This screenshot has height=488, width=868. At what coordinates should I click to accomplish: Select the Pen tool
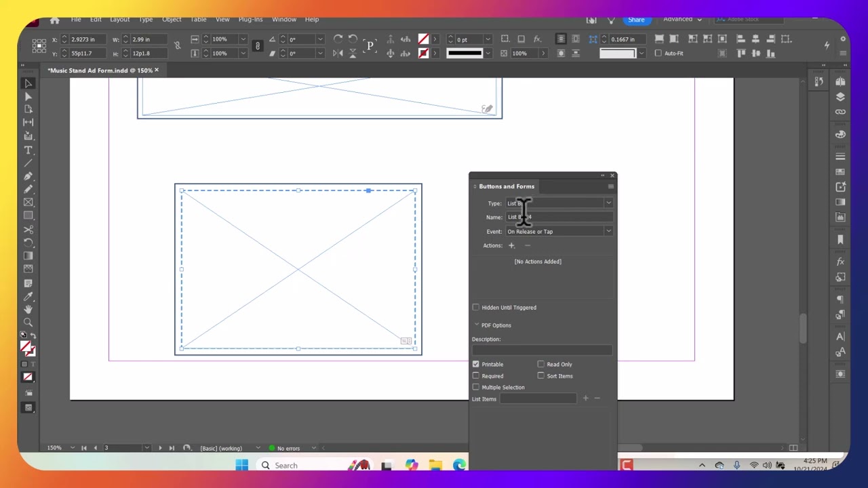(28, 176)
